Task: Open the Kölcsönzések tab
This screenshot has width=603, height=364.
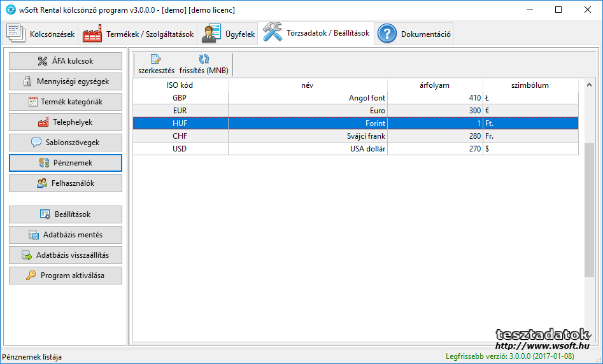Action: click(x=40, y=34)
